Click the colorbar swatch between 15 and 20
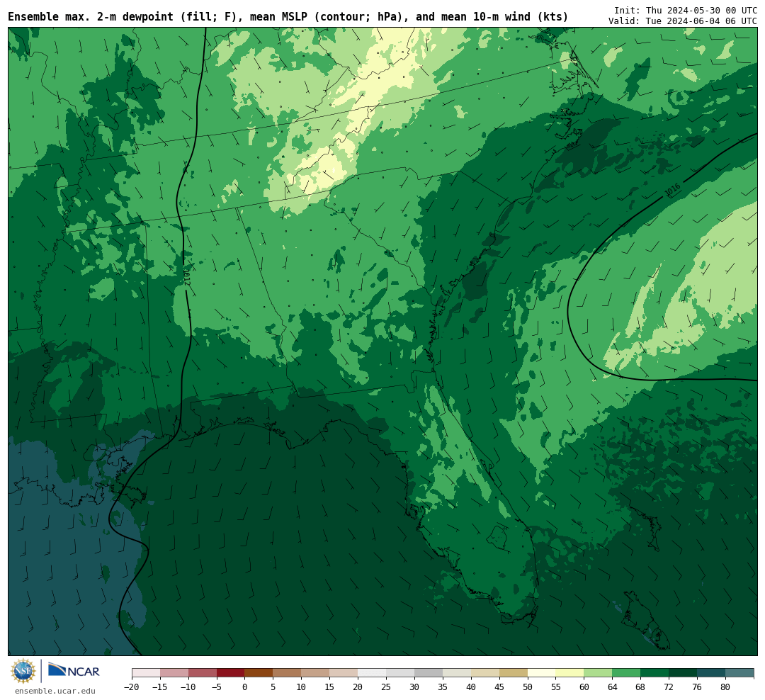This screenshot has width=765, height=700. tap(344, 673)
